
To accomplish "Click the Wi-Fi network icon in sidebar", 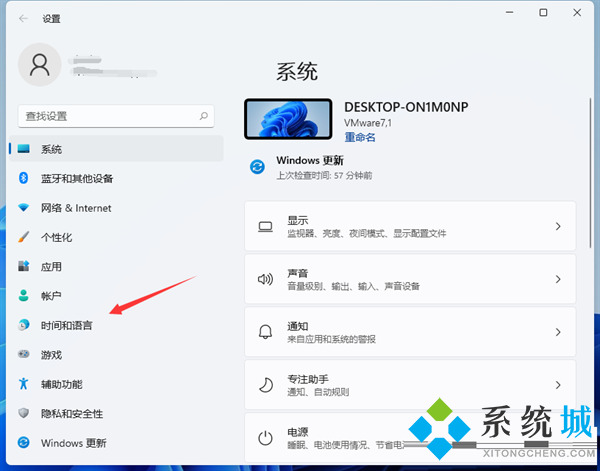I will (23, 207).
